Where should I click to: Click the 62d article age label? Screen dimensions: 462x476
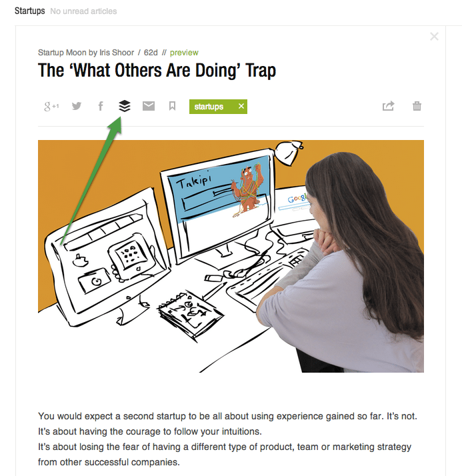[x=151, y=53]
